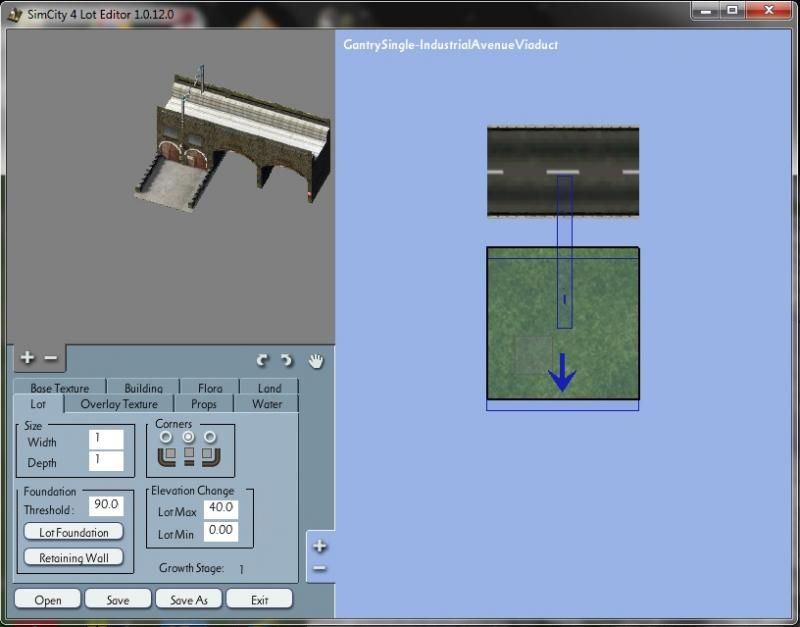The image size is (800, 627).
Task: Click the GantrySingle-IndustrialAvenueViaduct label
Action: [451, 44]
